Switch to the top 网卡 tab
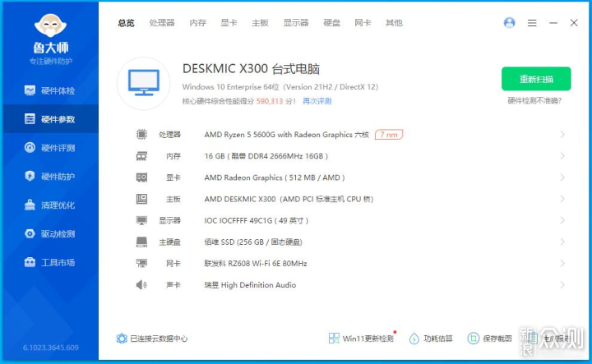The height and width of the screenshot is (364, 592). tap(363, 23)
